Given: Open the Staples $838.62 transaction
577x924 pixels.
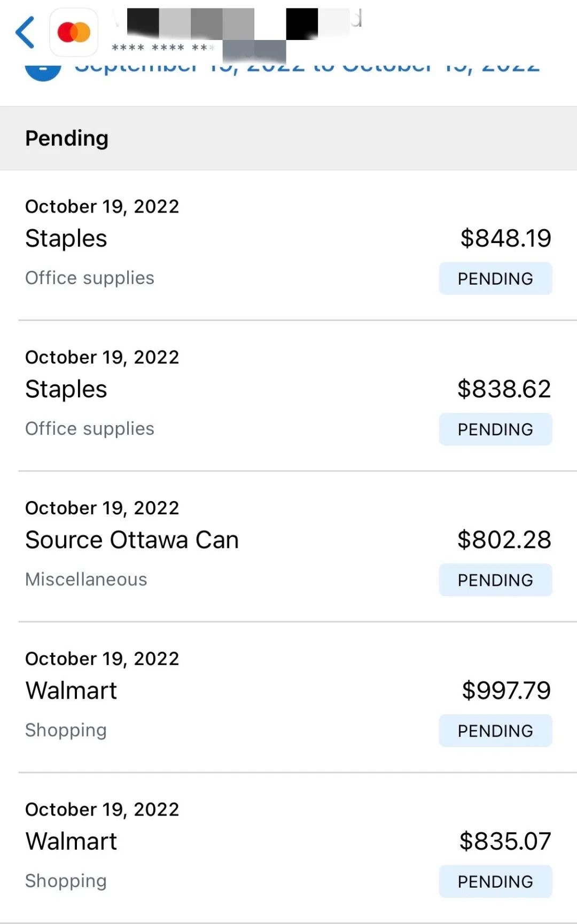Looking at the screenshot, I should pyautogui.click(x=288, y=396).
